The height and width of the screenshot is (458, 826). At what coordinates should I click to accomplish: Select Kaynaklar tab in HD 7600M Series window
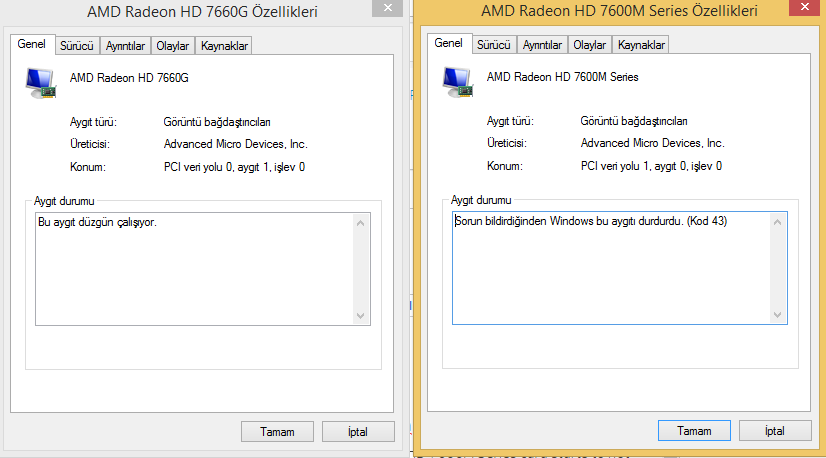click(x=641, y=45)
